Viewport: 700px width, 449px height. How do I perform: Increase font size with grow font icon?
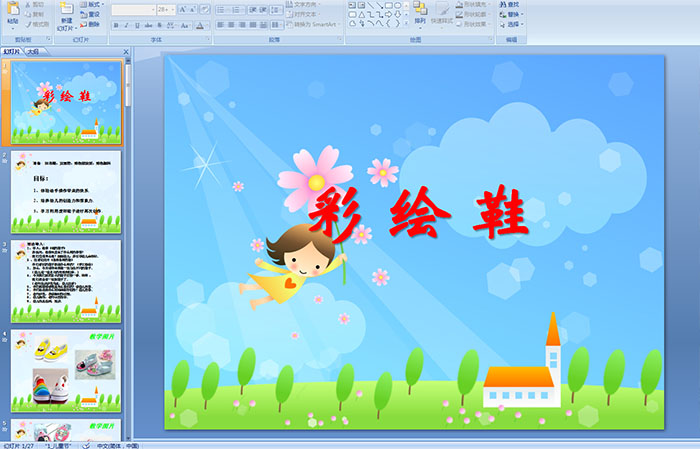point(183,9)
